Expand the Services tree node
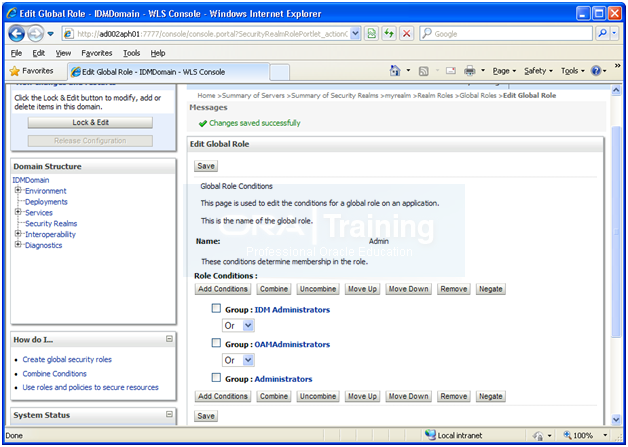The width and height of the screenshot is (628, 447). tap(18, 212)
